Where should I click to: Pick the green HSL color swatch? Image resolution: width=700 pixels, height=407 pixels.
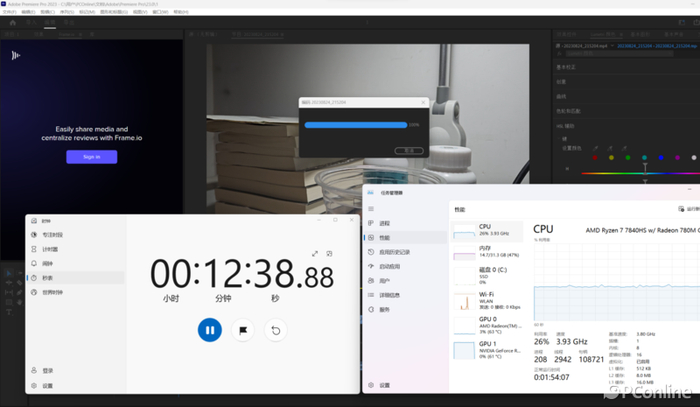[628, 158]
